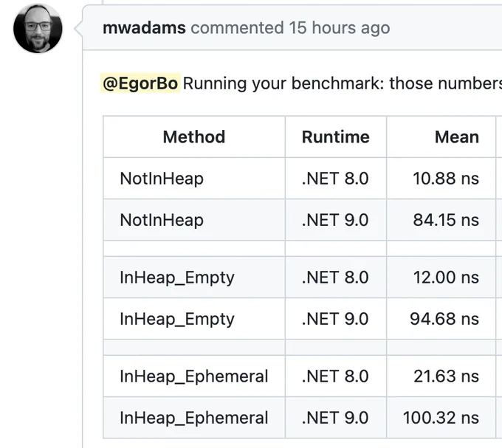The height and width of the screenshot is (448, 502).
Task: Click the 94.68 ns mean value
Action: pyautogui.click(x=444, y=319)
